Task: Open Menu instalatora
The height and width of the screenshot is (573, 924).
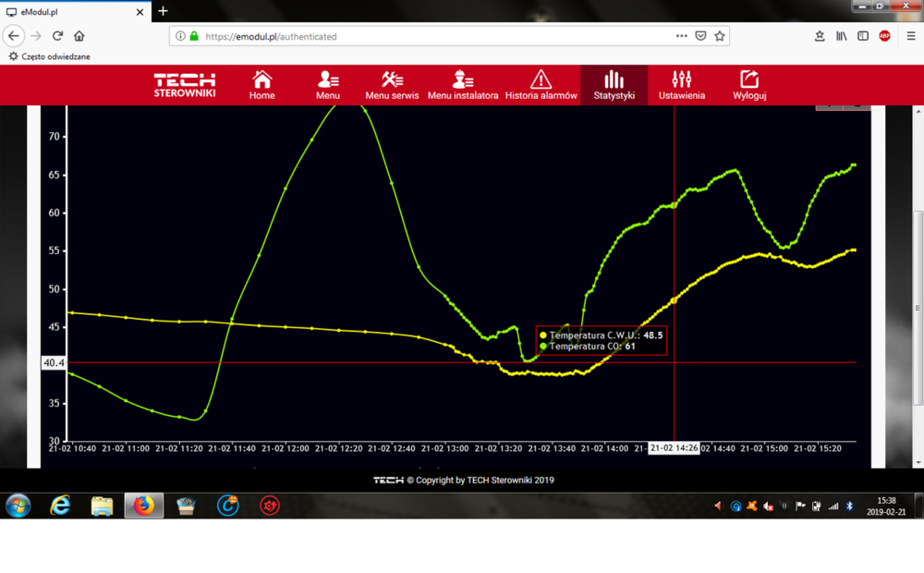Action: pyautogui.click(x=463, y=85)
